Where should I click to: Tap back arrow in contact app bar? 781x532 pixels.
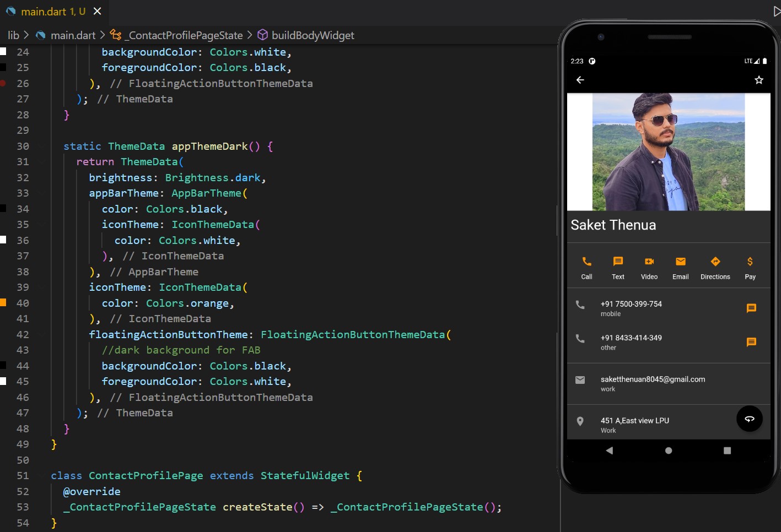(x=580, y=80)
